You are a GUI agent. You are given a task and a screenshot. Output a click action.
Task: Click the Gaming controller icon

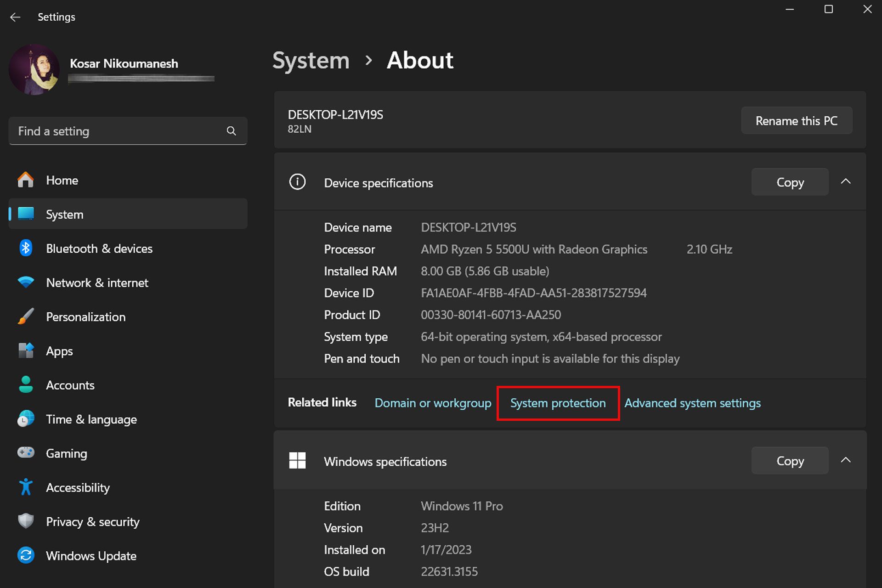[x=26, y=452]
